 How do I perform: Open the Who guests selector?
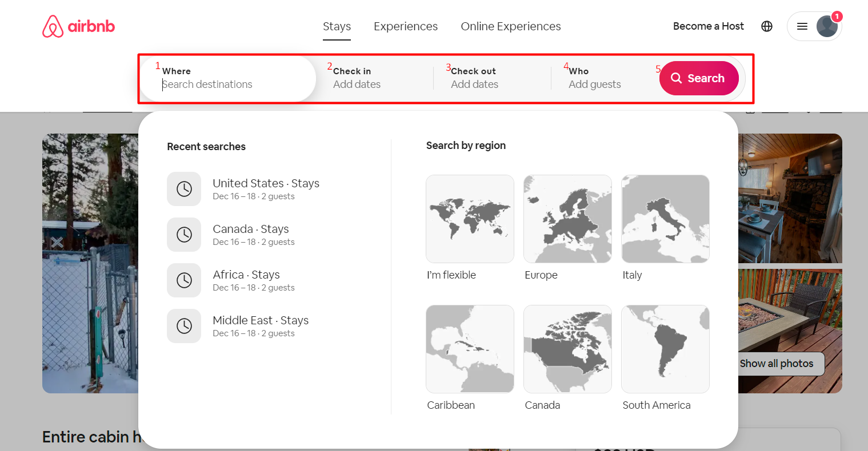(x=594, y=78)
